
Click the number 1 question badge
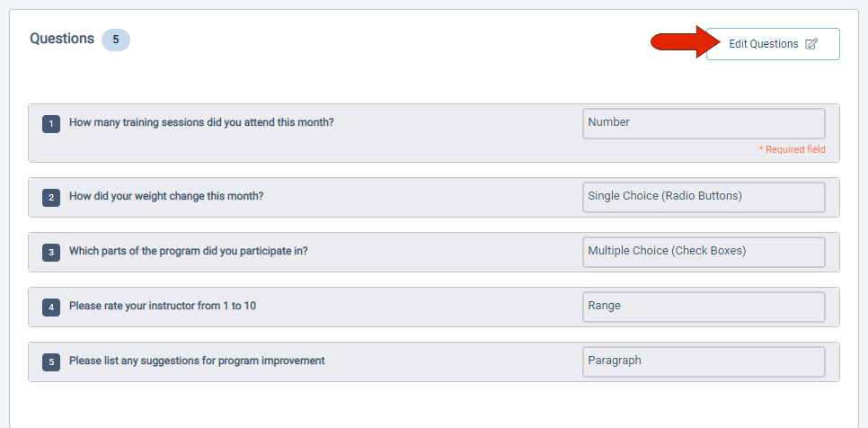point(51,123)
